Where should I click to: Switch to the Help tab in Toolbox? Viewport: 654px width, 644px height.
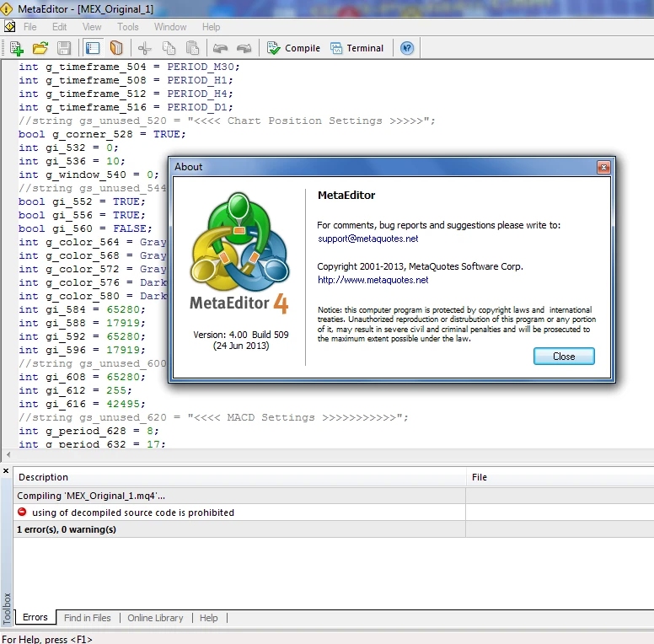(208, 618)
